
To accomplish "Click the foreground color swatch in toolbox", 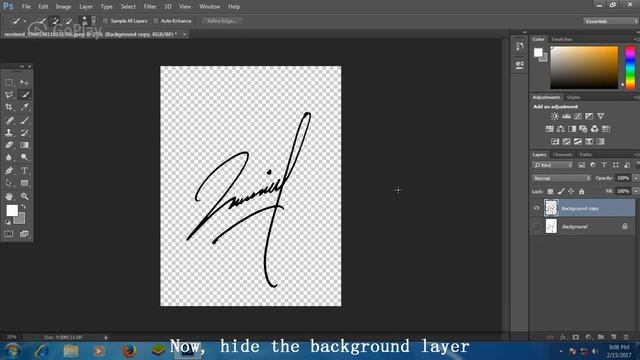I will pyautogui.click(x=12, y=211).
